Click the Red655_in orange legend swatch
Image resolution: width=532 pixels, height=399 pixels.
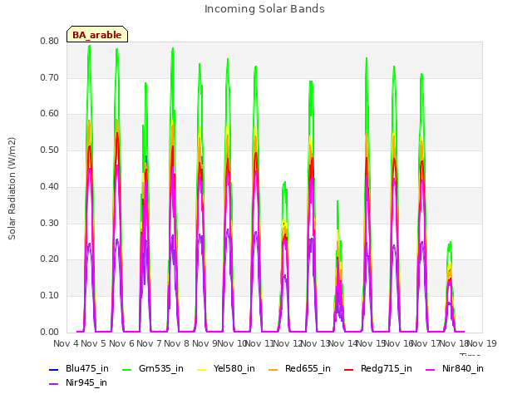(x=273, y=369)
